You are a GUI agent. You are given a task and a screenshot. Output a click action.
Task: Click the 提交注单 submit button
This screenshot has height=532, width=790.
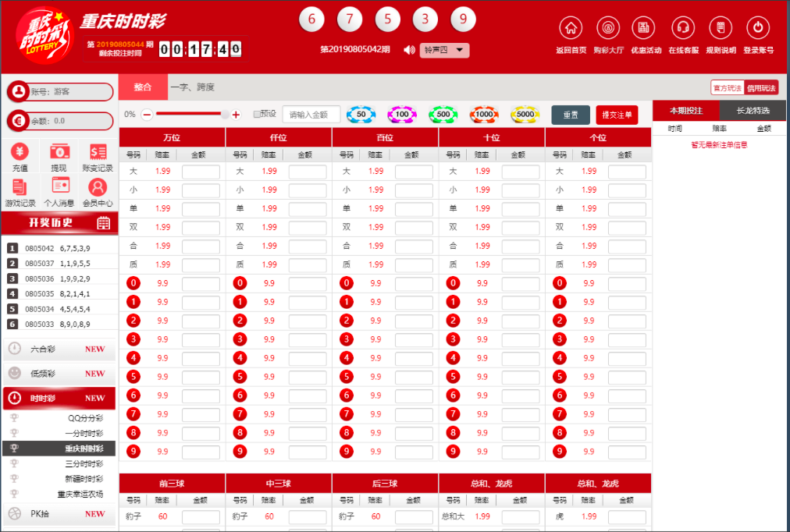click(617, 115)
